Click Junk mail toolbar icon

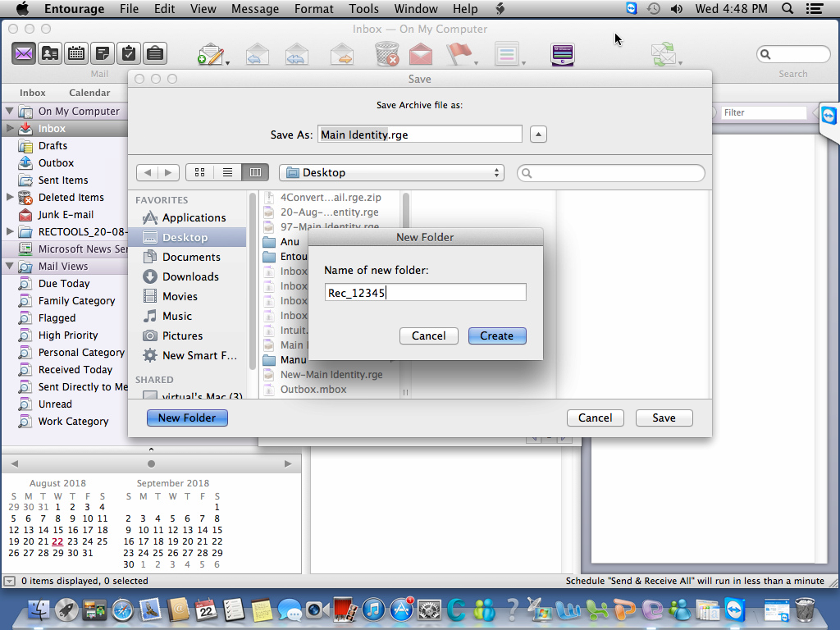coord(421,54)
